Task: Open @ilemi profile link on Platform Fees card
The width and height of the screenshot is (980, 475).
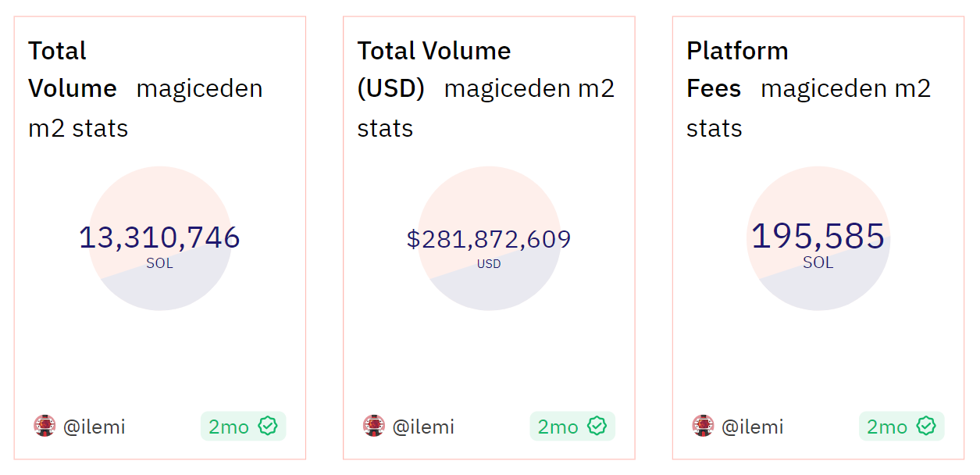Action: [x=752, y=427]
